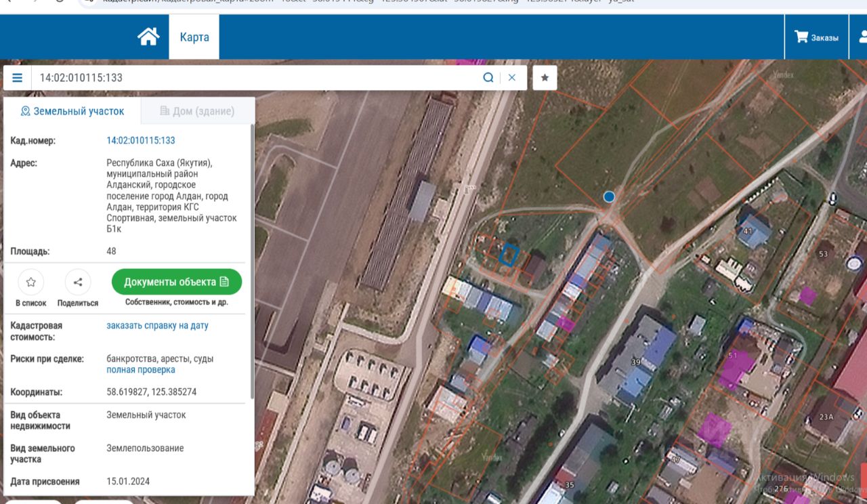Open favorites with the star button

(x=545, y=78)
